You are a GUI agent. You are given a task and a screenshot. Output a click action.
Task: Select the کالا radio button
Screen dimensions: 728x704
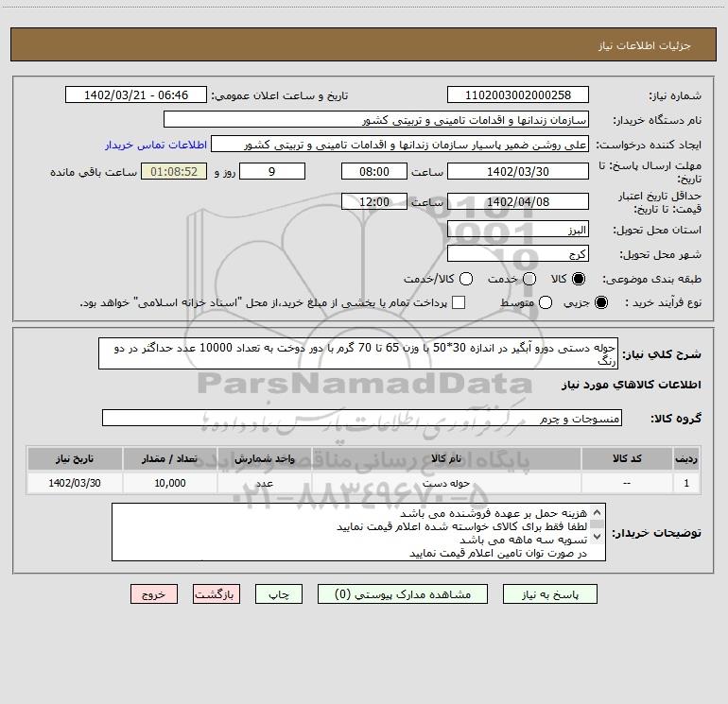tap(579, 279)
